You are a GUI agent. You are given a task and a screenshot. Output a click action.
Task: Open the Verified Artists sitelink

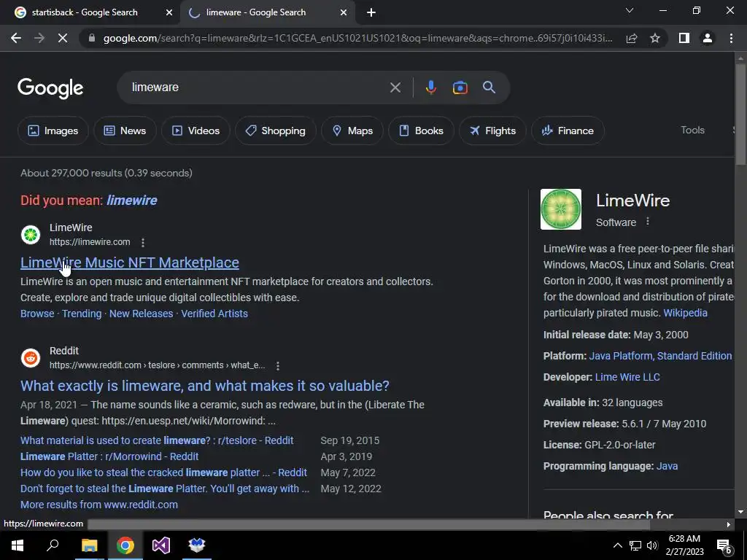tap(214, 314)
